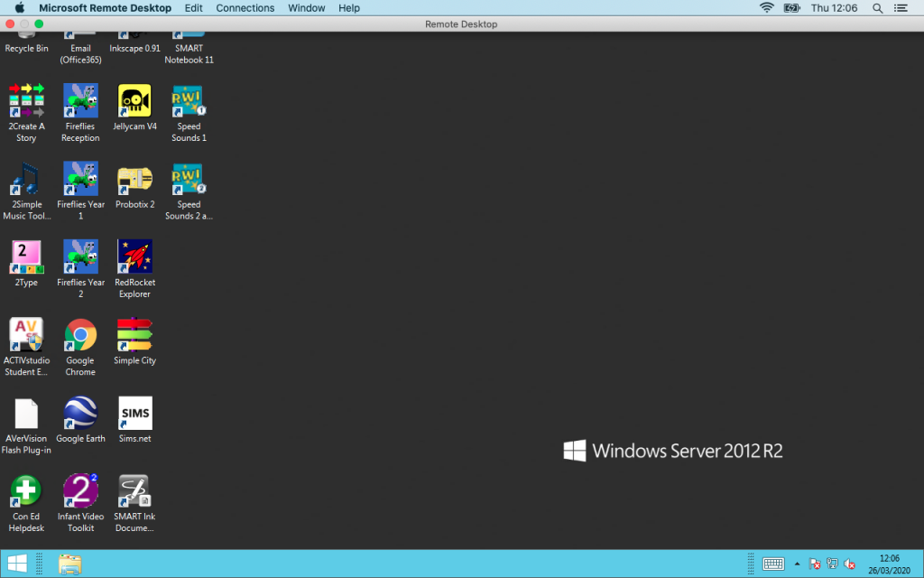Open the Connections menu

click(245, 7)
